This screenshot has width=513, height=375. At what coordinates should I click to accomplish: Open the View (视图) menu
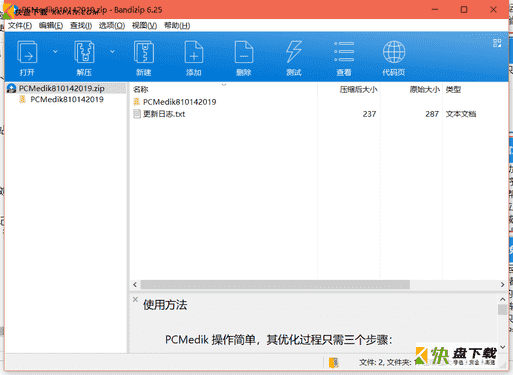click(x=144, y=26)
